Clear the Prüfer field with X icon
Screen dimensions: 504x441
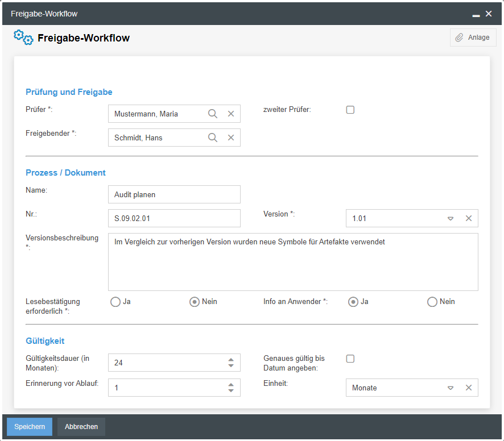(231, 114)
